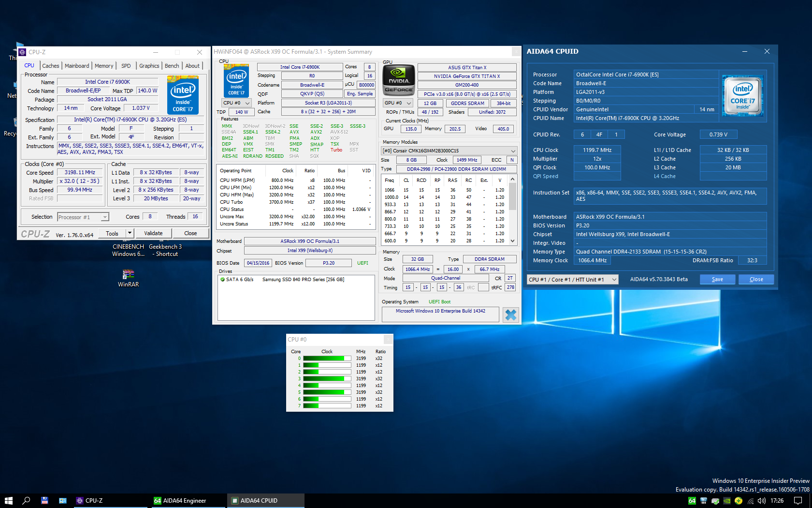812x508 pixels.
Task: Open the Corsair memory module dropdown
Action: click(x=449, y=151)
